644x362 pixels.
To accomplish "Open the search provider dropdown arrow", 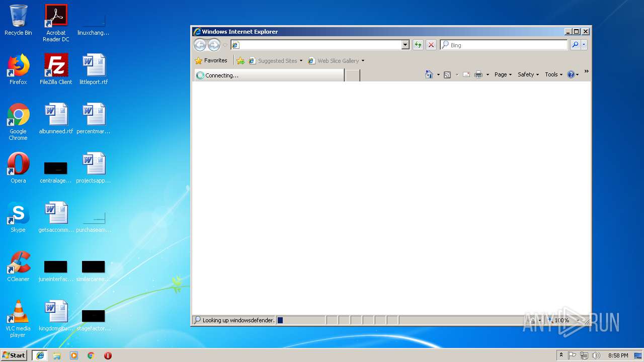I will [x=584, y=45].
